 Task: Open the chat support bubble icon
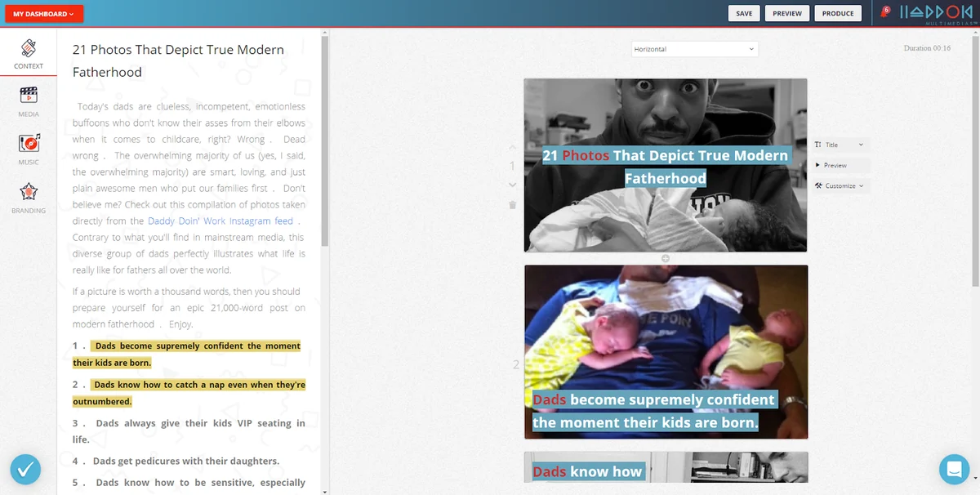tap(954, 469)
